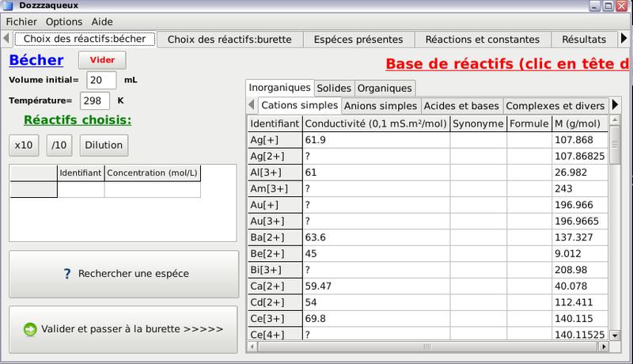This screenshot has height=364, width=633.
Task: Click the Dilution button
Action: click(x=104, y=146)
